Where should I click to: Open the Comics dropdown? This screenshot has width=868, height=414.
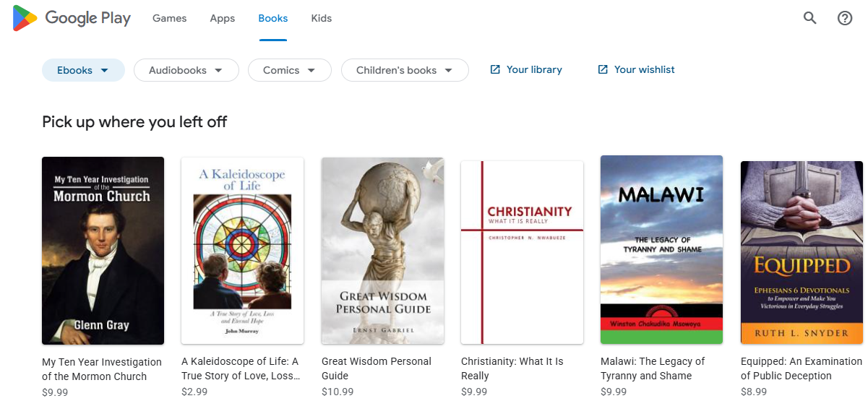[290, 70]
